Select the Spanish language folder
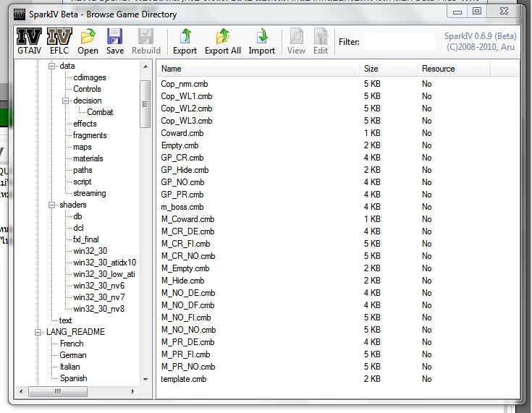The width and height of the screenshot is (532, 413). (73, 378)
